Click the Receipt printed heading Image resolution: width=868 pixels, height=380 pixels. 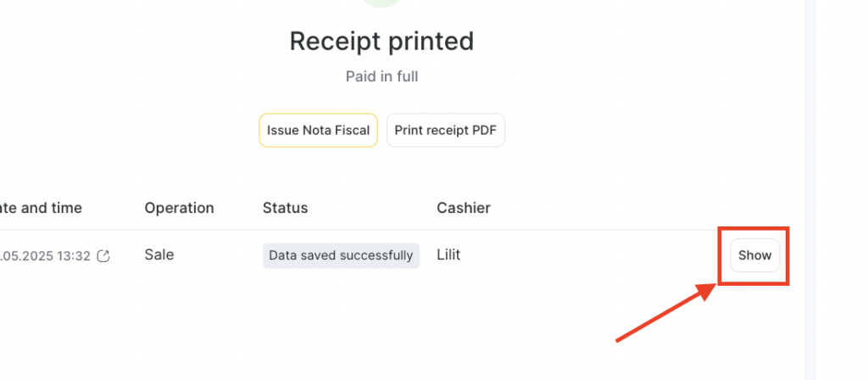pos(382,42)
